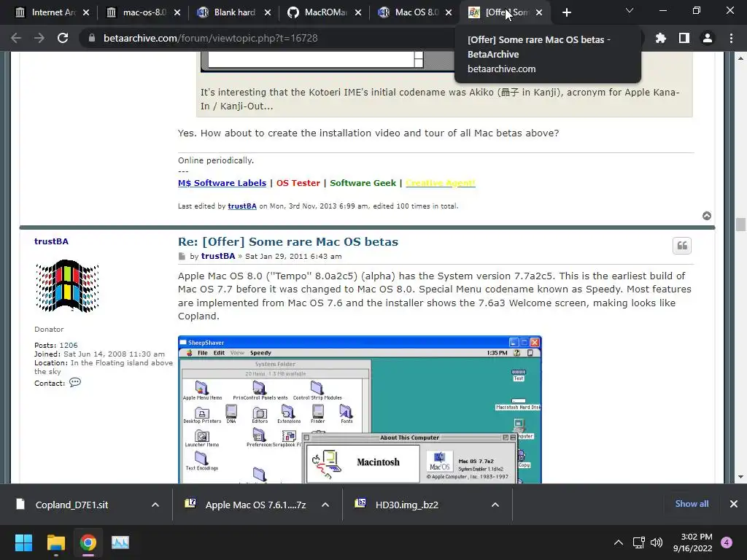Open File Explorer from the taskbar
Image resolution: width=747 pixels, height=560 pixels.
click(x=55, y=542)
